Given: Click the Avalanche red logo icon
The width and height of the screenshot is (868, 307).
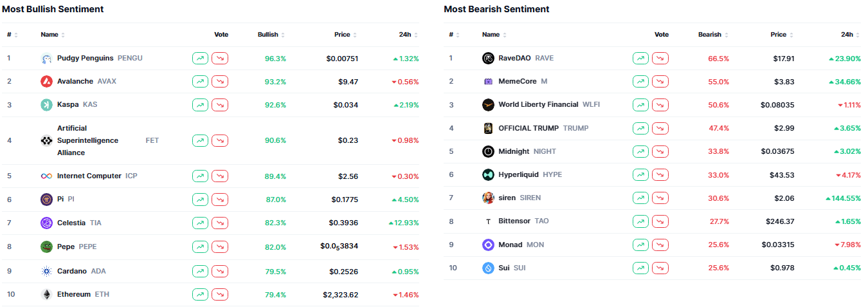Looking at the screenshot, I should 46,82.
